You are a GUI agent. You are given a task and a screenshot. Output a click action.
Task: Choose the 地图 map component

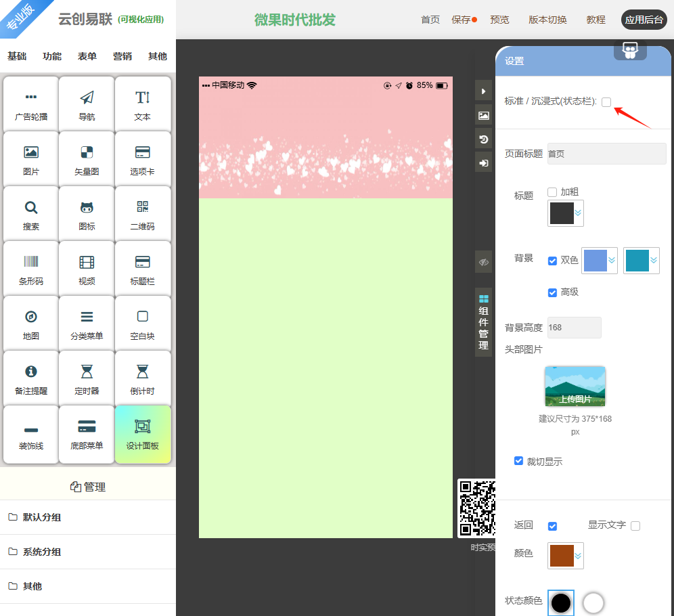pyautogui.click(x=31, y=324)
